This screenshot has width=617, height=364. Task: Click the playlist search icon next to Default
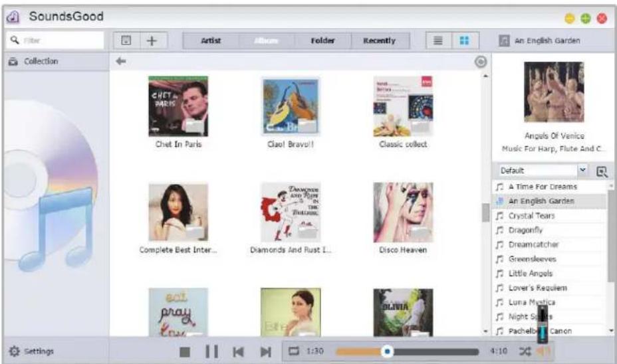tap(602, 171)
